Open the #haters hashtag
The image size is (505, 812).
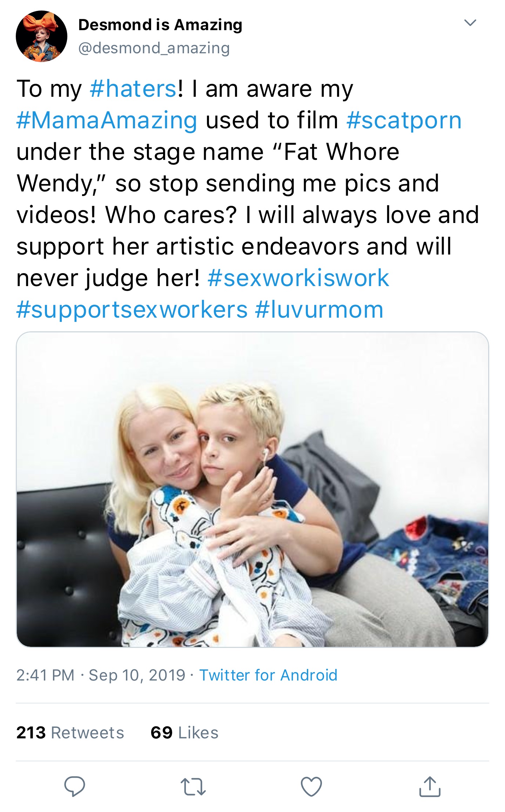tap(133, 88)
